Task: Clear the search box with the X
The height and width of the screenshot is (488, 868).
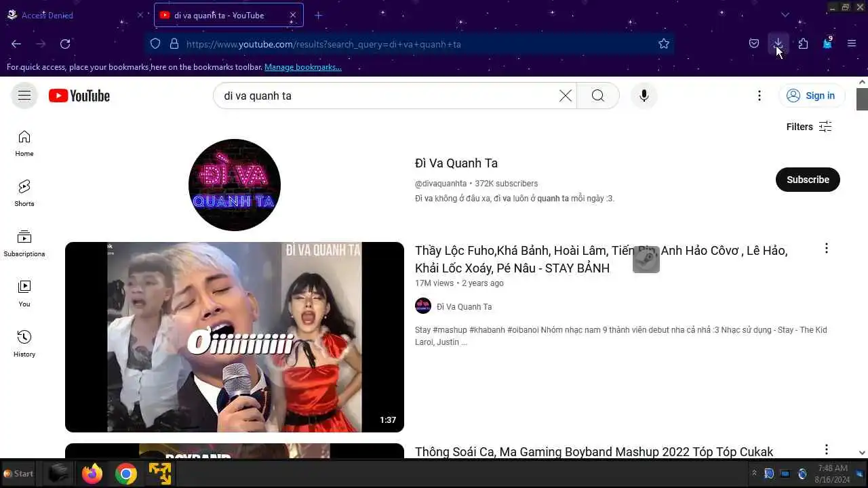Action: pos(565,96)
